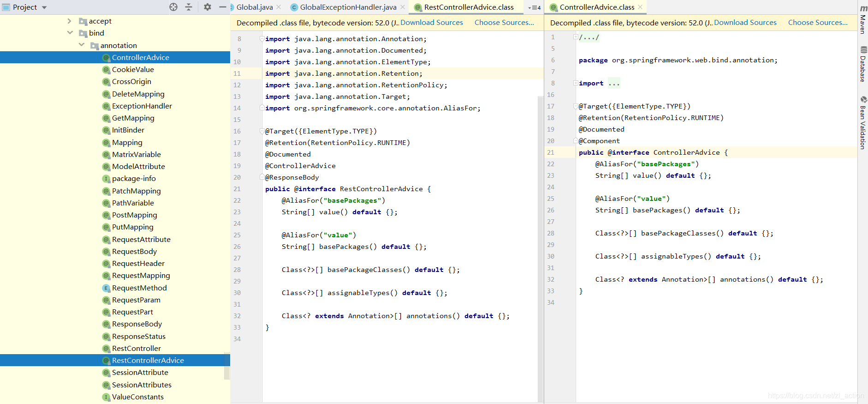Click Download Sources in right editor
The height and width of the screenshot is (404, 868).
pos(745,22)
